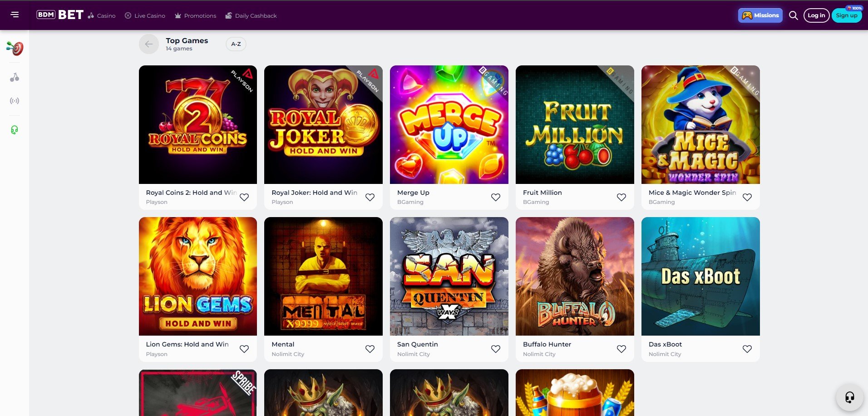This screenshot has width=868, height=416.
Task: Go back using the arrow beside Top Games
Action: pyautogui.click(x=148, y=44)
